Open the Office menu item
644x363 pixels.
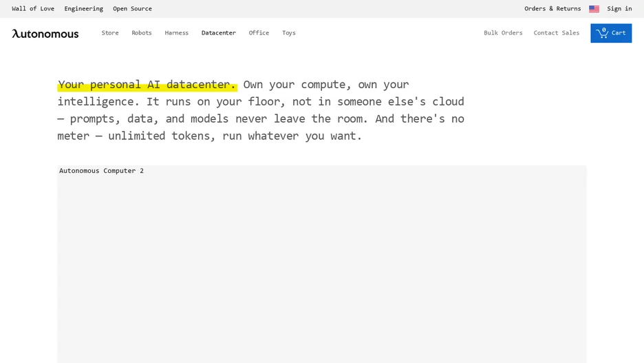[259, 33]
